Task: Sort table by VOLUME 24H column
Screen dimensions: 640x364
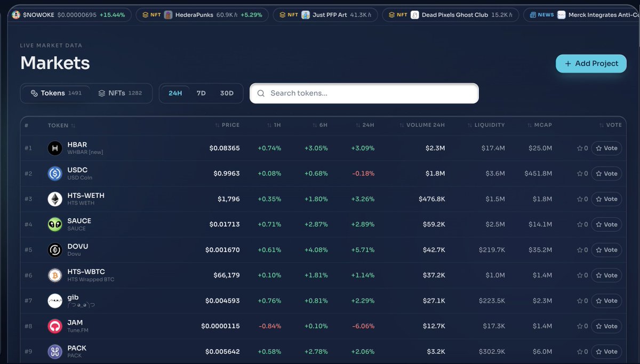Action: (x=422, y=125)
